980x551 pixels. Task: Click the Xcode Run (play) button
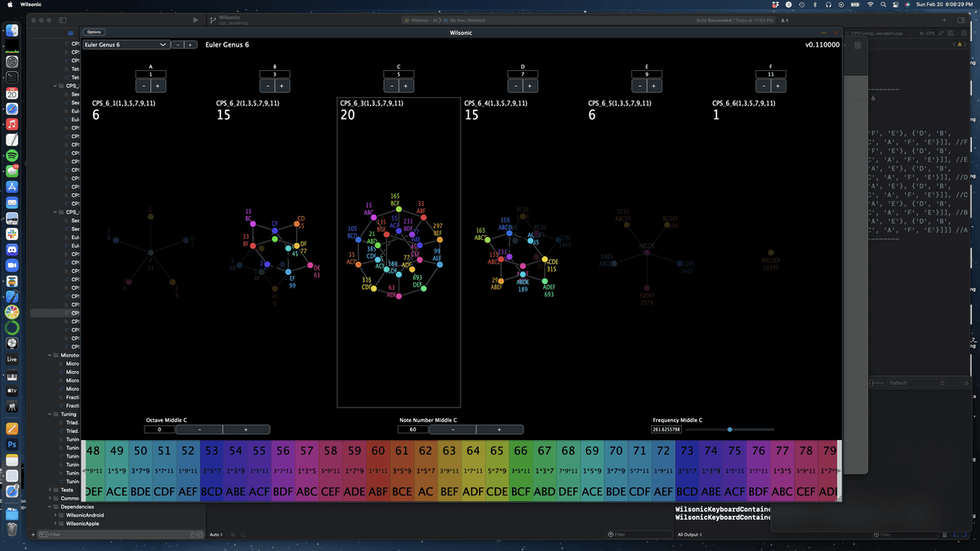pos(195,20)
